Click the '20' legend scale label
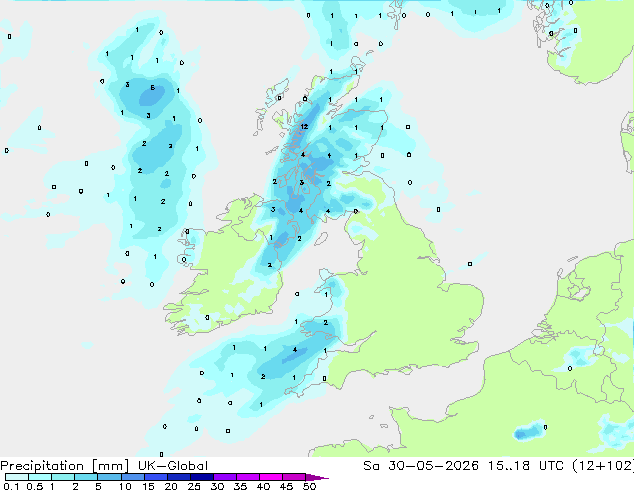 pos(171,486)
